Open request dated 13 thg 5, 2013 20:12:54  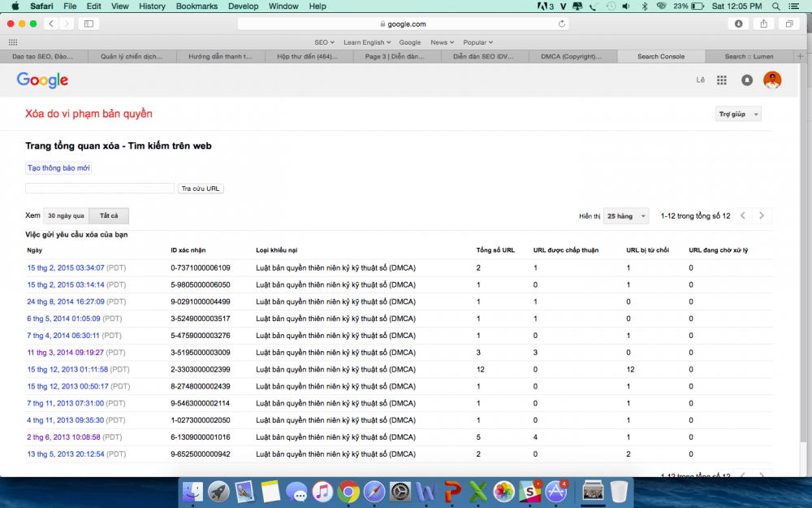pyautogui.click(x=66, y=454)
